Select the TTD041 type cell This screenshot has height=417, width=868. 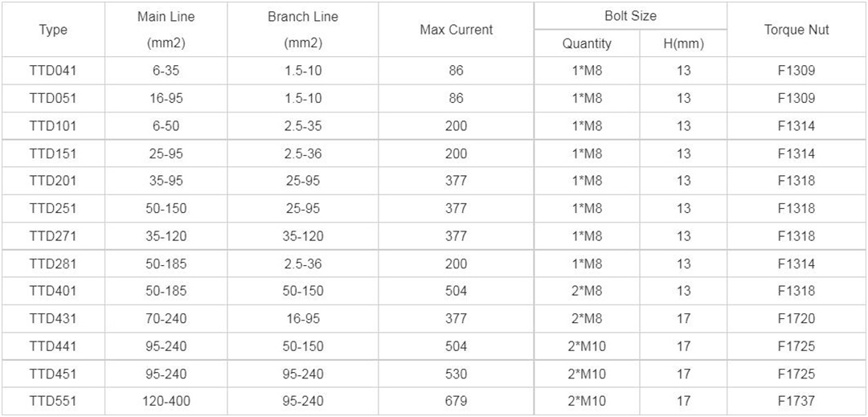coord(53,71)
